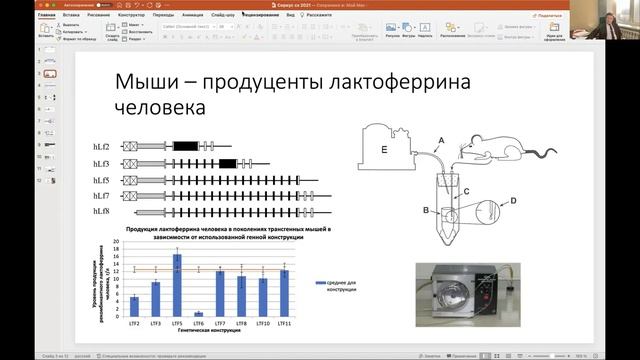Click the Создать слайд icon
640x360 pixels.
(x=111, y=28)
